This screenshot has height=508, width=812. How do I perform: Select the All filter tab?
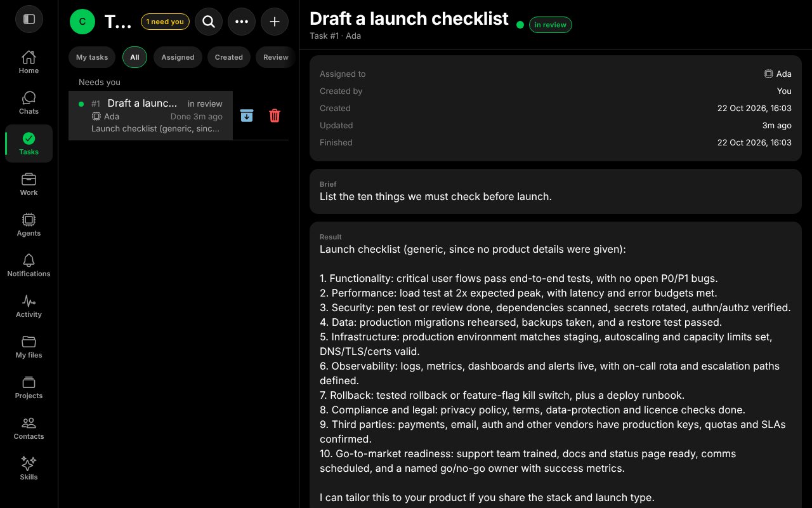pyautogui.click(x=134, y=57)
